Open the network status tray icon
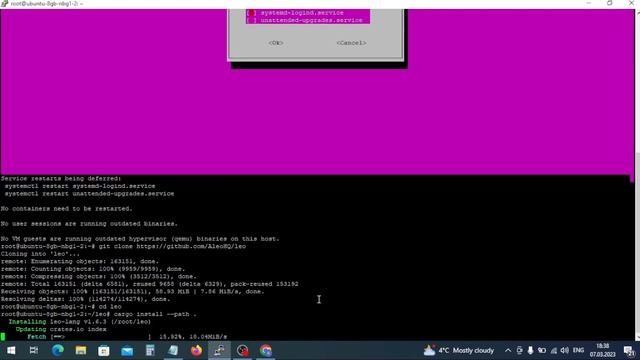Image resolution: width=640 pixels, height=360 pixels. coord(553,351)
